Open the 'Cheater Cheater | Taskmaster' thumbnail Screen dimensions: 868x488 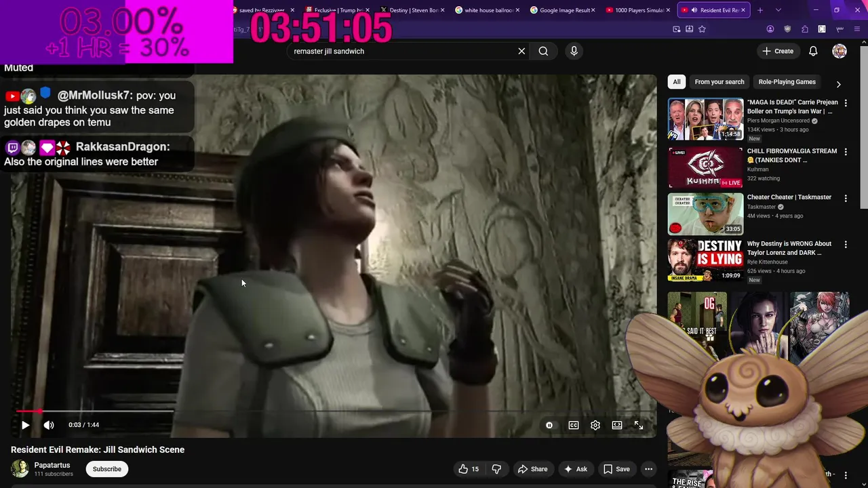pyautogui.click(x=705, y=213)
